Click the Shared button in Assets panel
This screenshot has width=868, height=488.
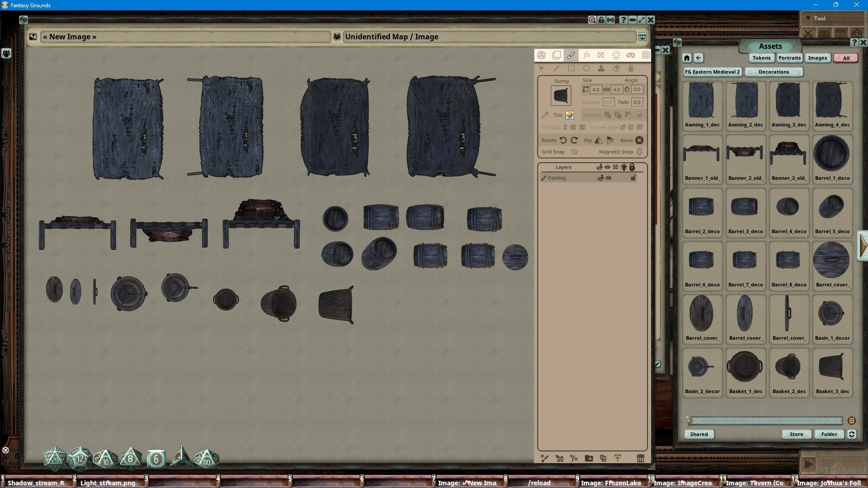(x=699, y=434)
